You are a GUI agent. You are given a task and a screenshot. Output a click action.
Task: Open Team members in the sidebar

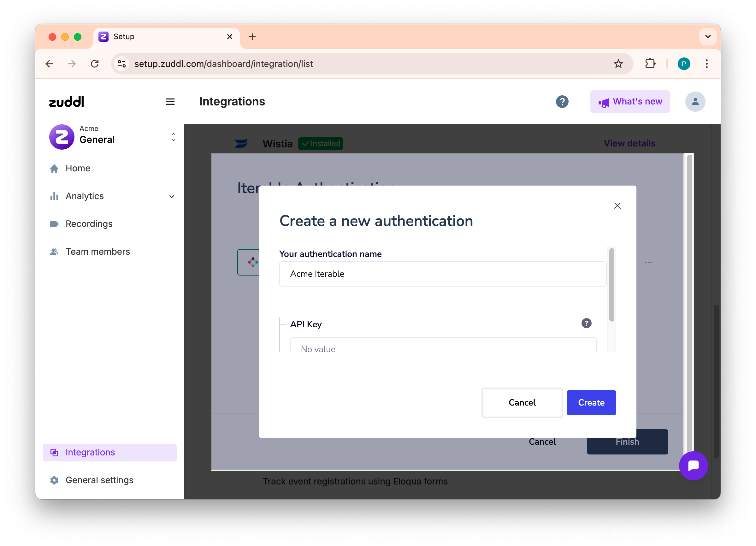97,252
